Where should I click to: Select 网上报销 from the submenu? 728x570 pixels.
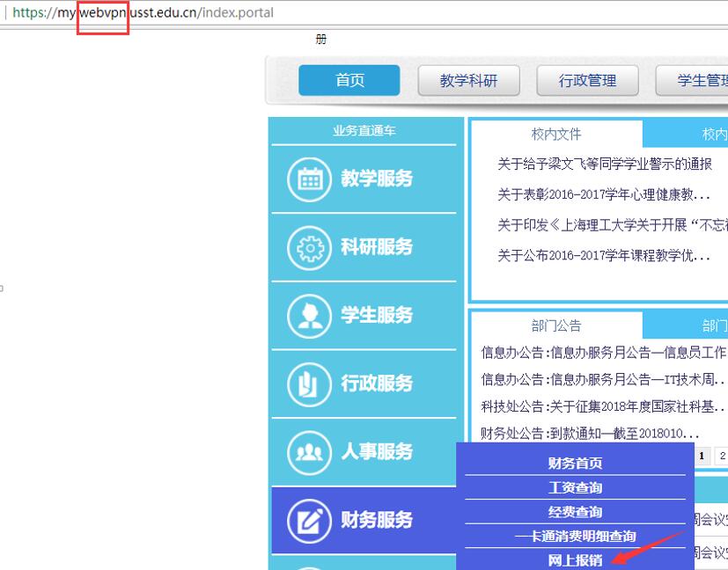tap(575, 560)
